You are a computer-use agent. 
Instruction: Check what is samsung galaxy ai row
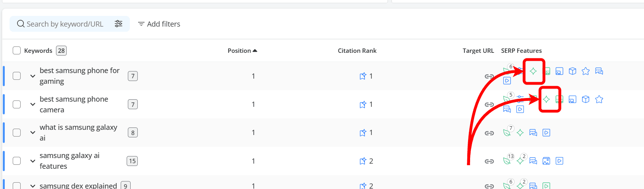[x=17, y=133]
